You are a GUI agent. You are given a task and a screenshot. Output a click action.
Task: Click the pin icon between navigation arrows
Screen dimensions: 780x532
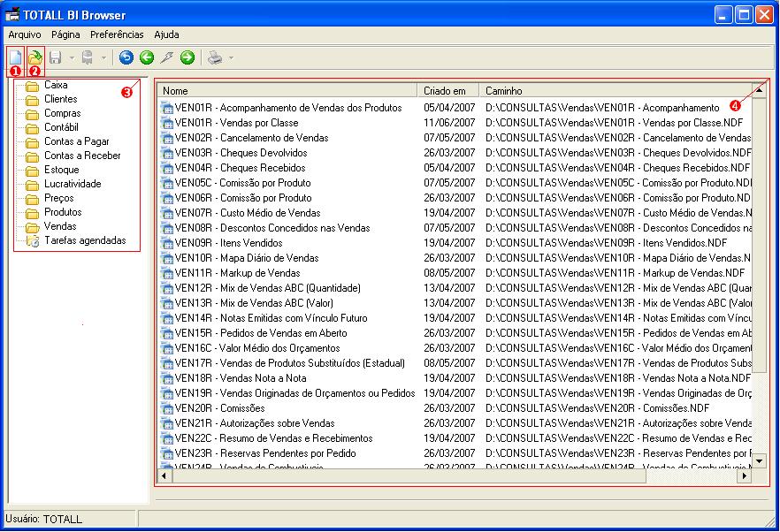click(x=166, y=57)
